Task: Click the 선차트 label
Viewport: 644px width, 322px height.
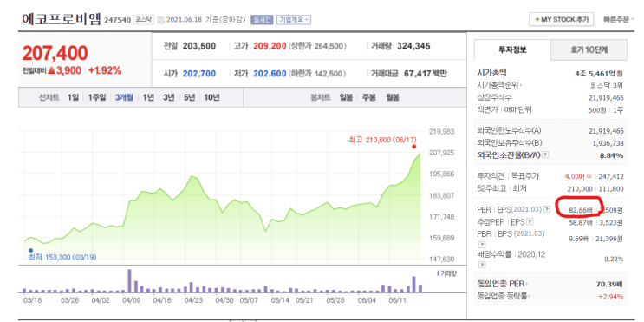Action: tap(49, 97)
